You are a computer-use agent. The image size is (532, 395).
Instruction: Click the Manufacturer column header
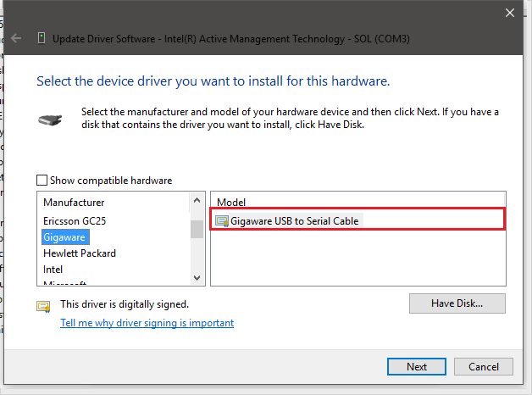(x=74, y=203)
